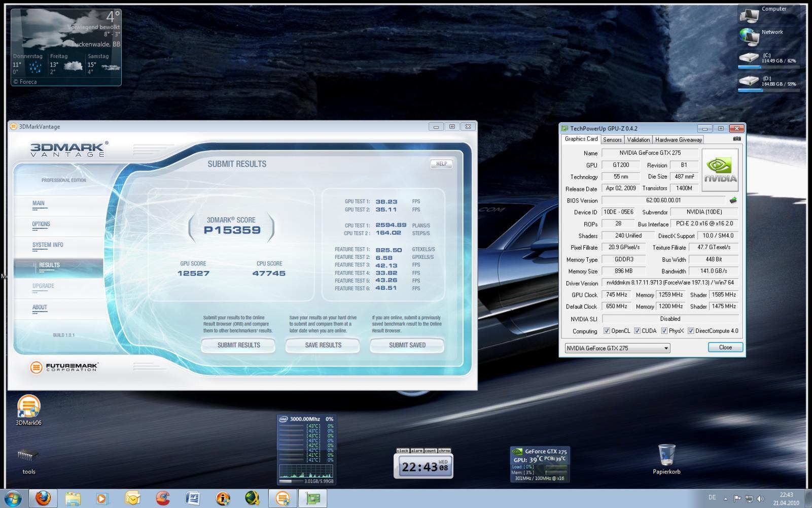Screen dimensions: 812x508
Task: Click the GPU-Z screenshot camera icon
Action: 736,139
